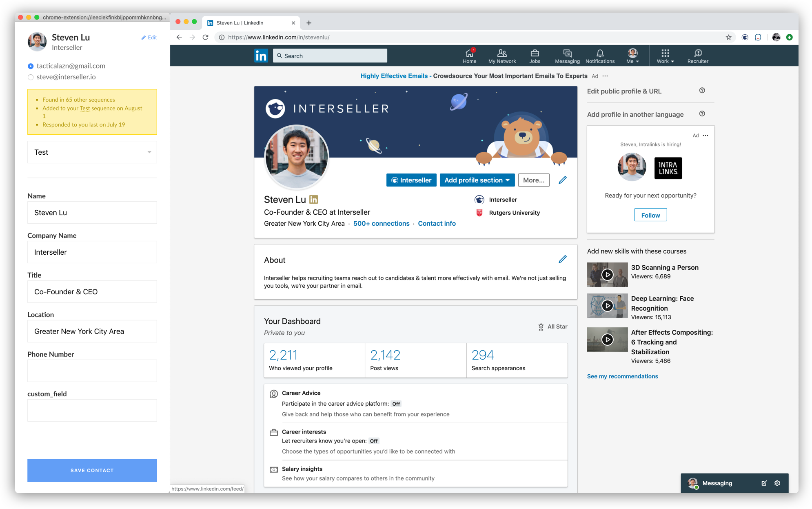Image resolution: width=812 pixels, height=509 pixels.
Task: Click the Test sequence link in yellow note
Action: [x=85, y=108]
